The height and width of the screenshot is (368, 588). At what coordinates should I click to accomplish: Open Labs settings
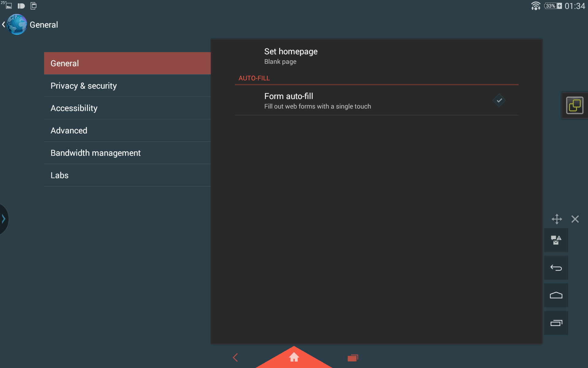(127, 175)
